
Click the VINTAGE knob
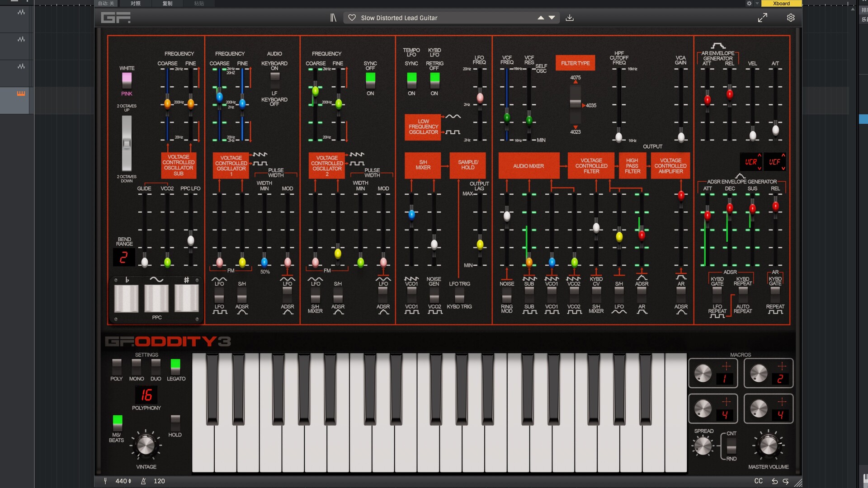[146, 446]
